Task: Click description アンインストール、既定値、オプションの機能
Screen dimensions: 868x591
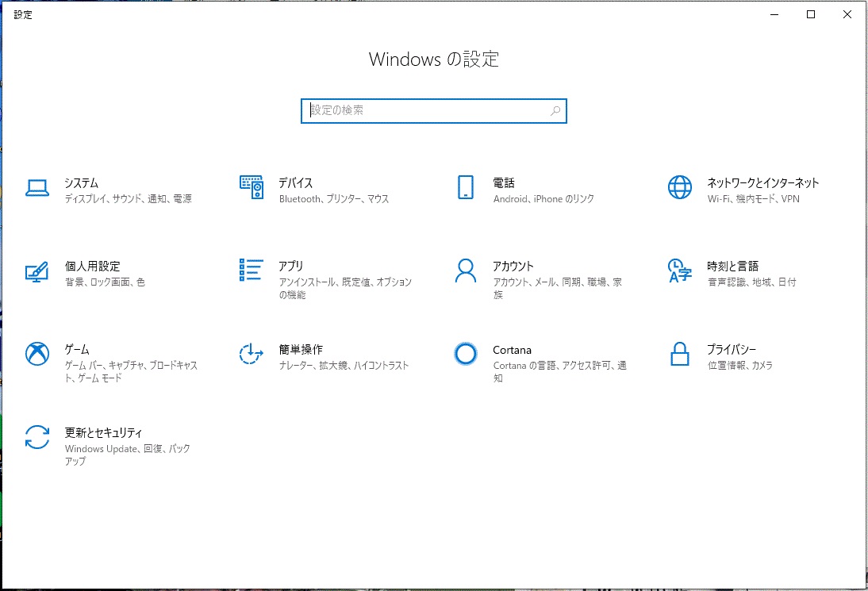Action: click(345, 288)
